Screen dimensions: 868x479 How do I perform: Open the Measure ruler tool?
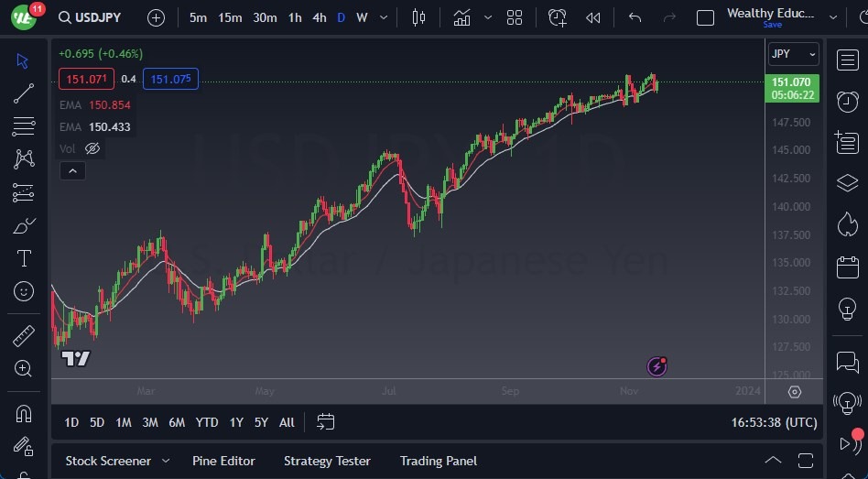tap(24, 336)
